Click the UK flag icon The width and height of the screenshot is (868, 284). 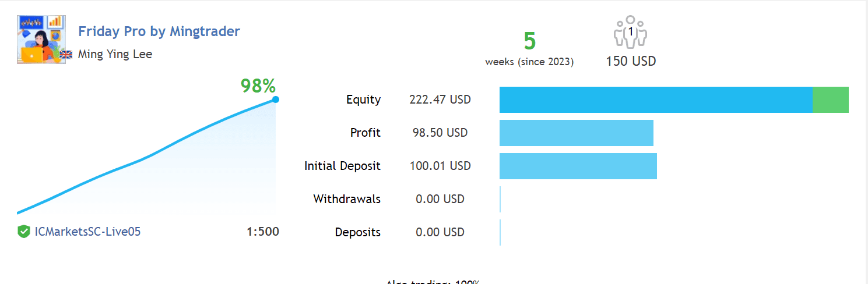coord(66,55)
